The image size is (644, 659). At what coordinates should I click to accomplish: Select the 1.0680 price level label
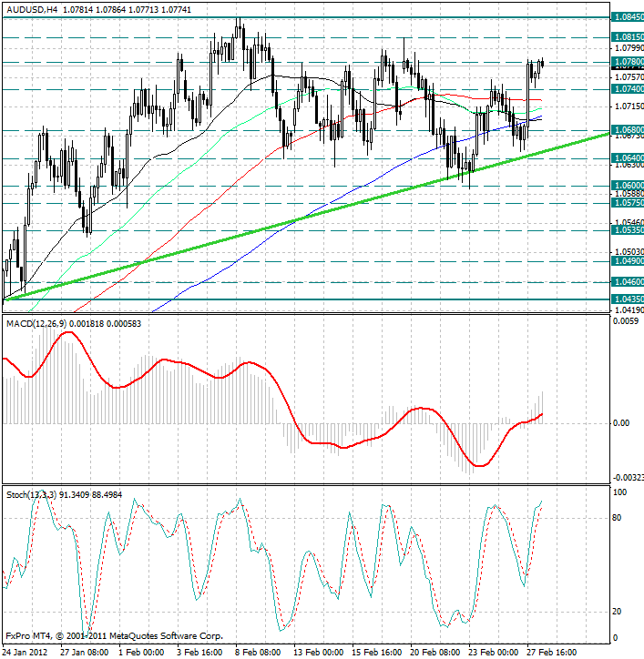628,130
